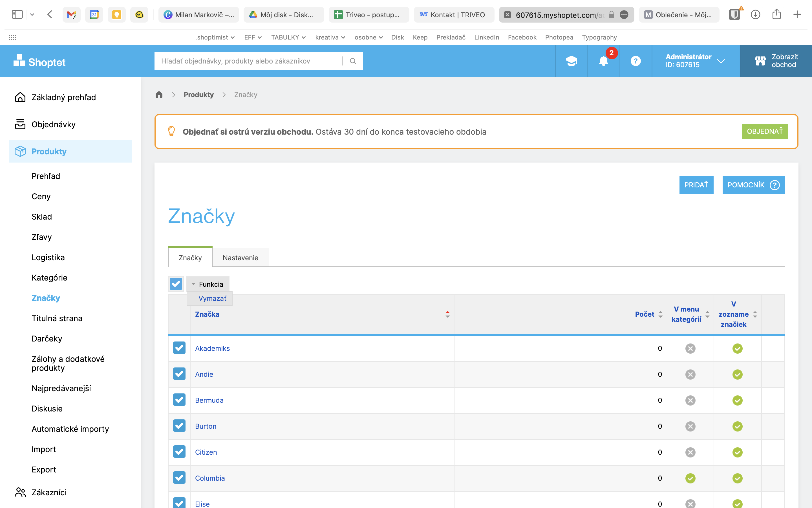Open the question mark help icon
This screenshot has height=508, width=812.
[636, 61]
